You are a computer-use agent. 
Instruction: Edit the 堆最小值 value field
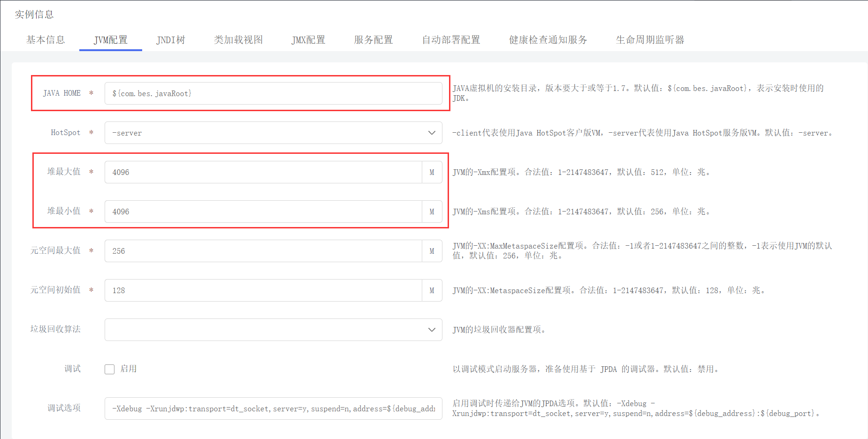pyautogui.click(x=263, y=212)
